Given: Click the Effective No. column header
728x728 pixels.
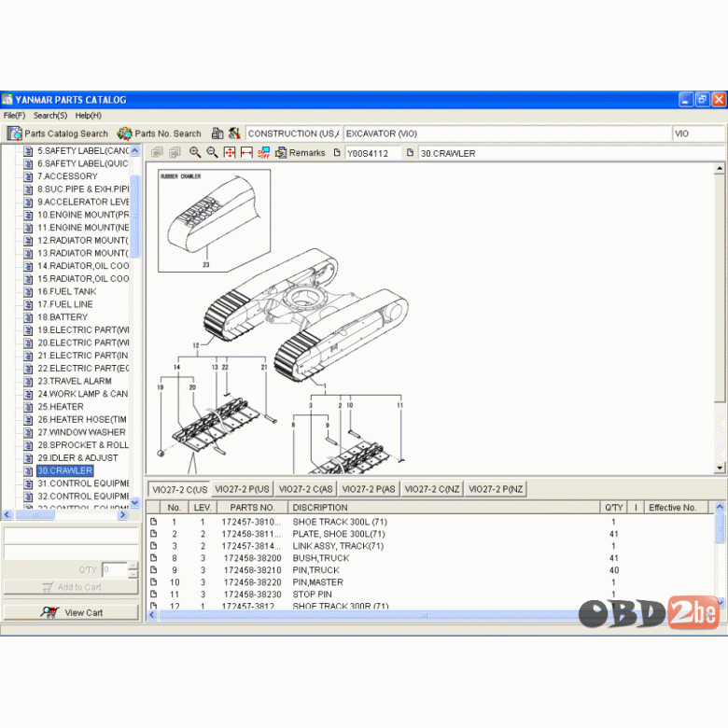Looking at the screenshot, I should click(676, 508).
